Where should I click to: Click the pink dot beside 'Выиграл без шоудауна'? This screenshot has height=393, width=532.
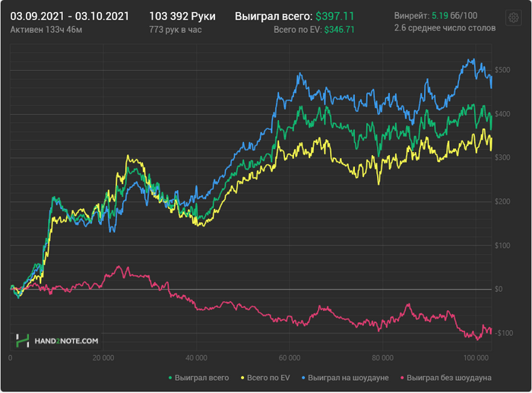[x=402, y=378]
